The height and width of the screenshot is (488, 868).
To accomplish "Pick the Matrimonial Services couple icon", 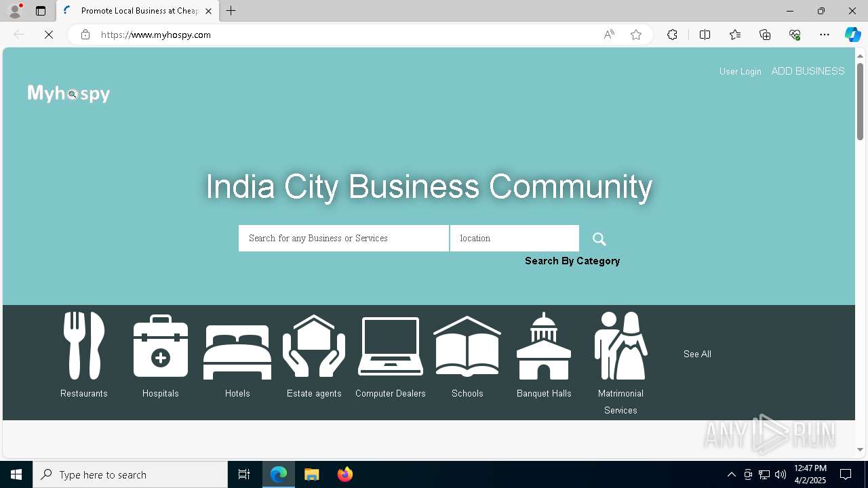I will pos(620,346).
